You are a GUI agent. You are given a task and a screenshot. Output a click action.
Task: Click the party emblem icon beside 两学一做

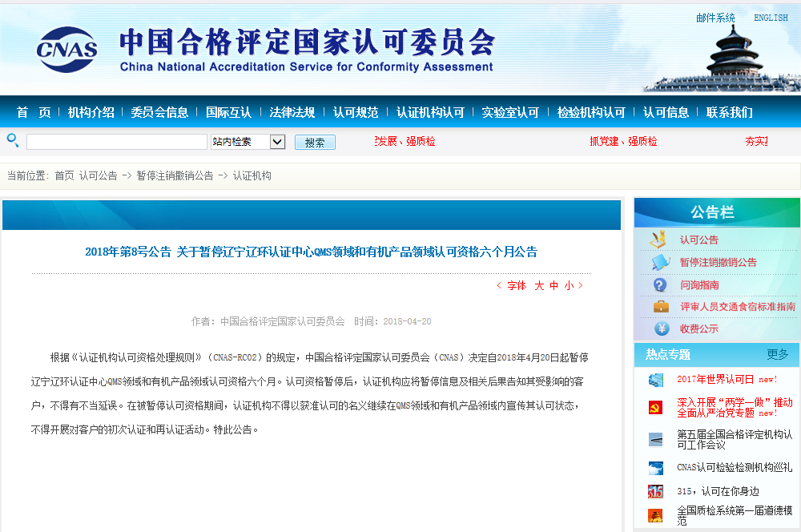point(655,407)
